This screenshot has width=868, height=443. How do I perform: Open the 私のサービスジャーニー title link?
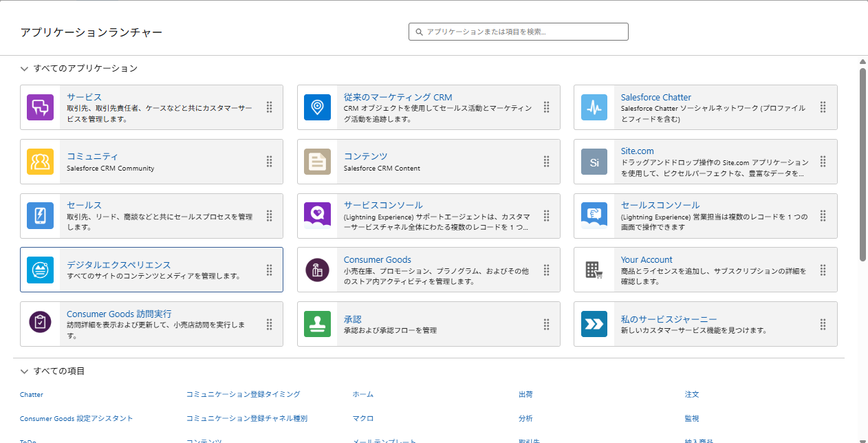click(x=669, y=319)
